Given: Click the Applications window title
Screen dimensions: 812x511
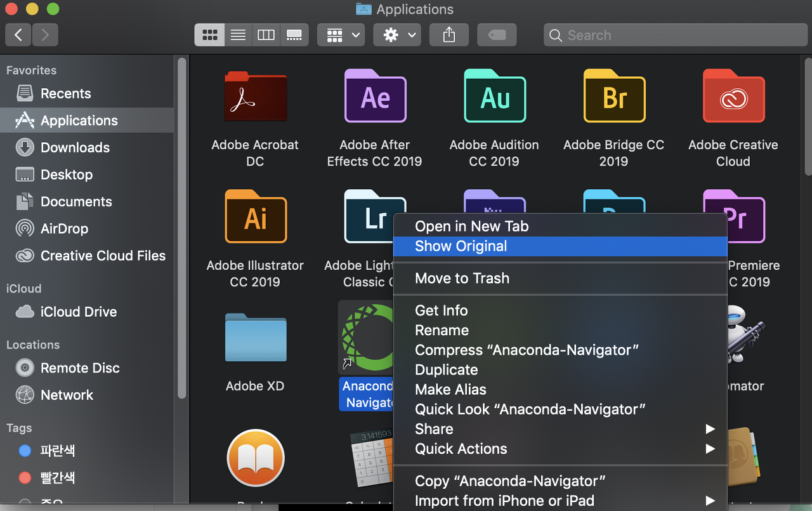Looking at the screenshot, I should (x=415, y=9).
